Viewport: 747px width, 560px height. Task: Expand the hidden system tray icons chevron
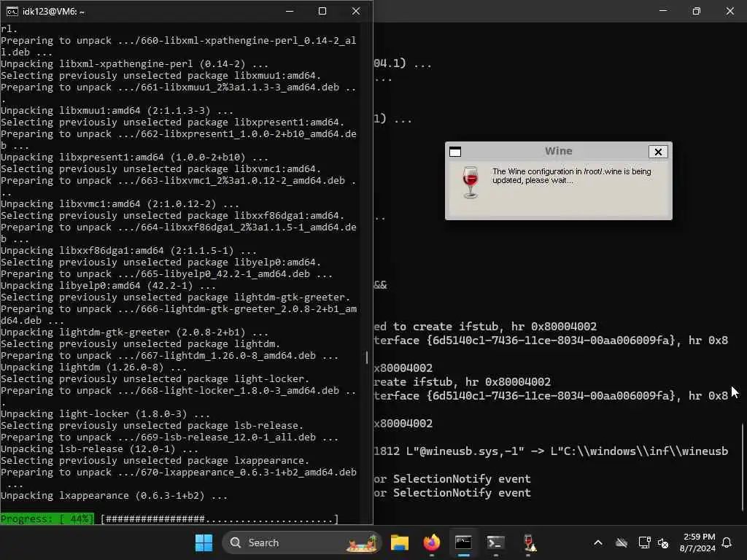(598, 542)
